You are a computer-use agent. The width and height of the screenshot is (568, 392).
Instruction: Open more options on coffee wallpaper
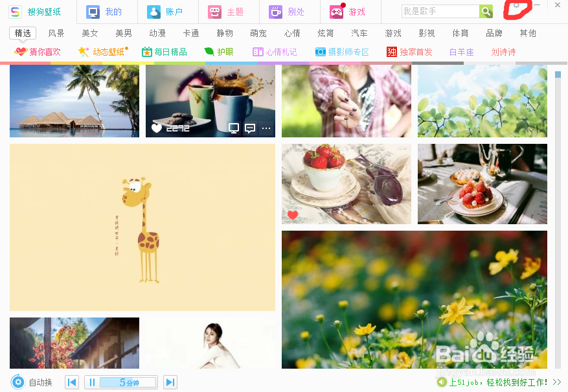coord(266,128)
